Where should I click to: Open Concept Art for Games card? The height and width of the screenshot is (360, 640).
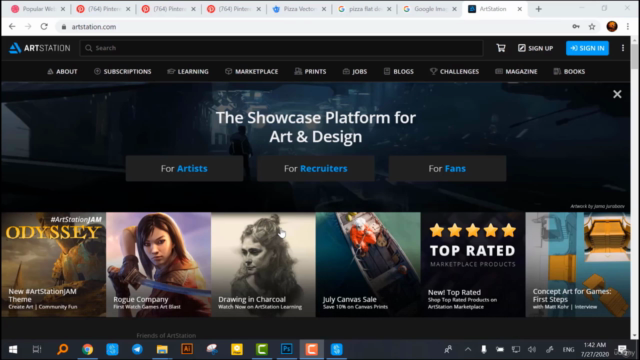click(x=578, y=264)
